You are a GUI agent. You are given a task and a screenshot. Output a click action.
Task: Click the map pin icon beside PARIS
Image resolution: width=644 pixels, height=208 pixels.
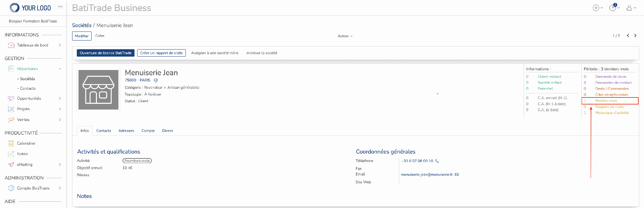point(156,80)
